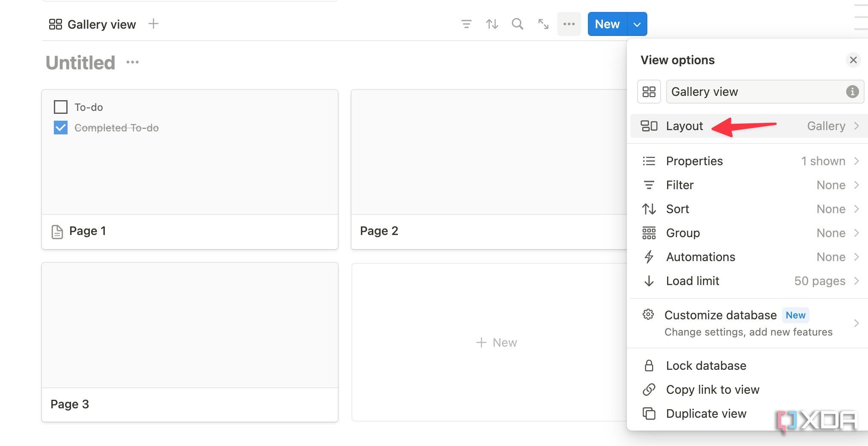Viewport: 868px width, 446px height.
Task: Select Lock database option
Action: tap(749, 366)
